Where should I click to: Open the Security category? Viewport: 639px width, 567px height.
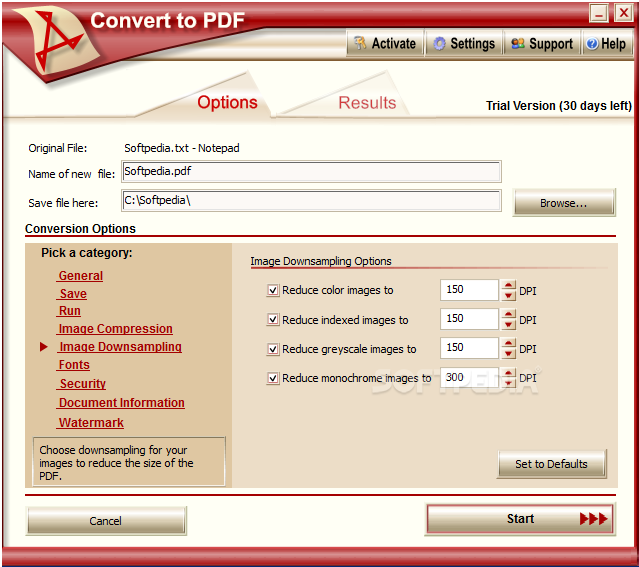point(82,384)
